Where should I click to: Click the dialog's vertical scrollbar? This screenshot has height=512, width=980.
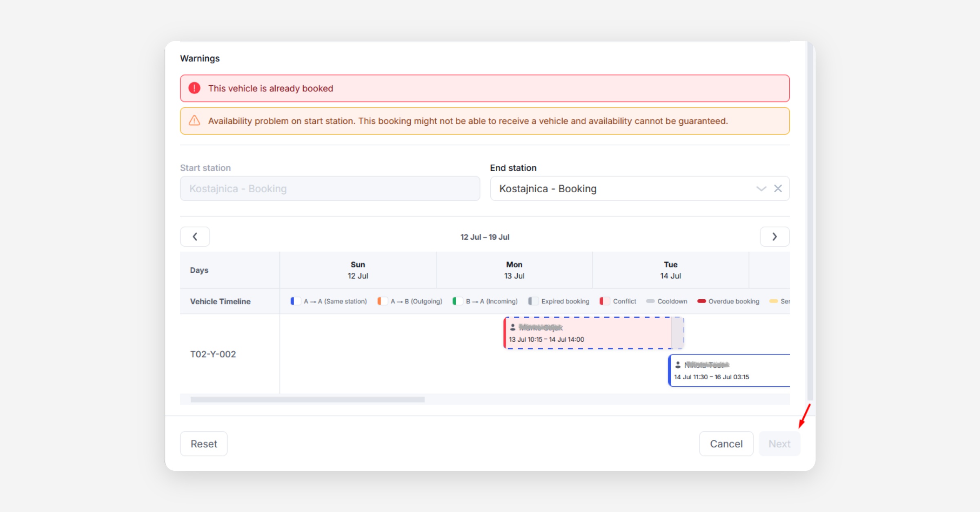[810, 220]
